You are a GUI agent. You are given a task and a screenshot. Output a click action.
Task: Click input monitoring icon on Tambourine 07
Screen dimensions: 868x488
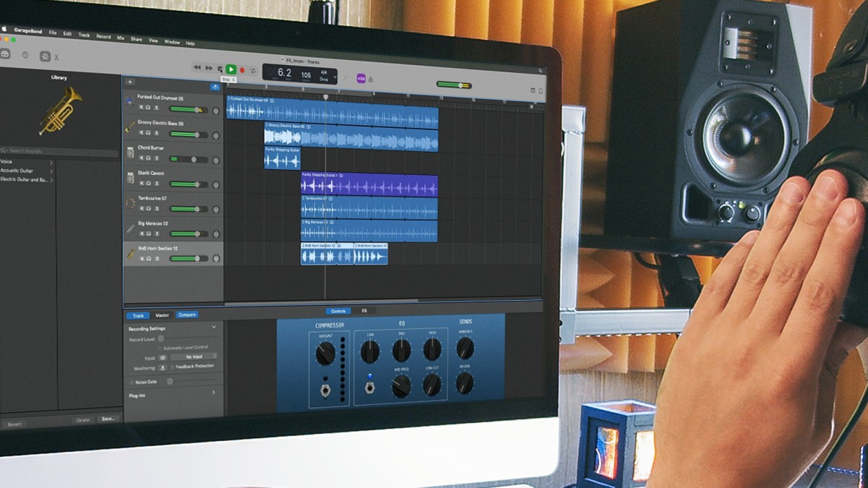coord(156,208)
